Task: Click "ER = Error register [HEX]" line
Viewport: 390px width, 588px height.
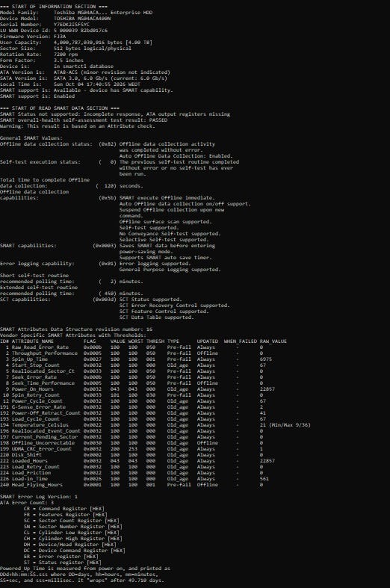Action: tap(61, 557)
